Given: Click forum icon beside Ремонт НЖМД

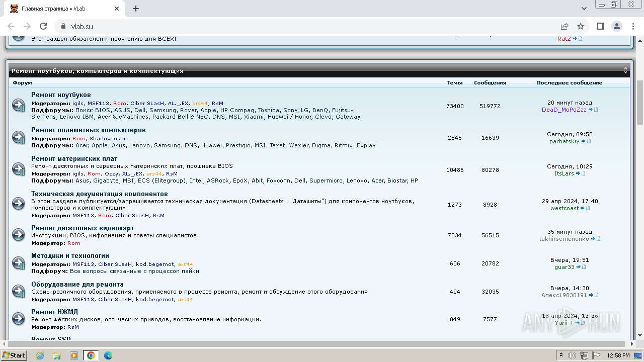Looking at the screenshot, I should click(19, 319).
